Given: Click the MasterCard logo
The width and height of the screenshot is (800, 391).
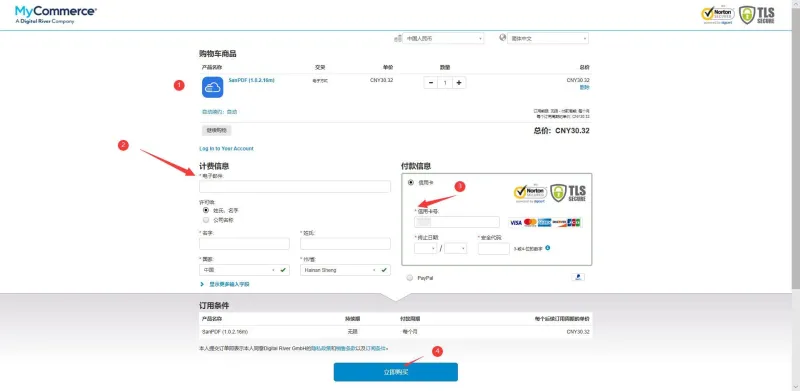Looking at the screenshot, I should (x=530, y=223).
